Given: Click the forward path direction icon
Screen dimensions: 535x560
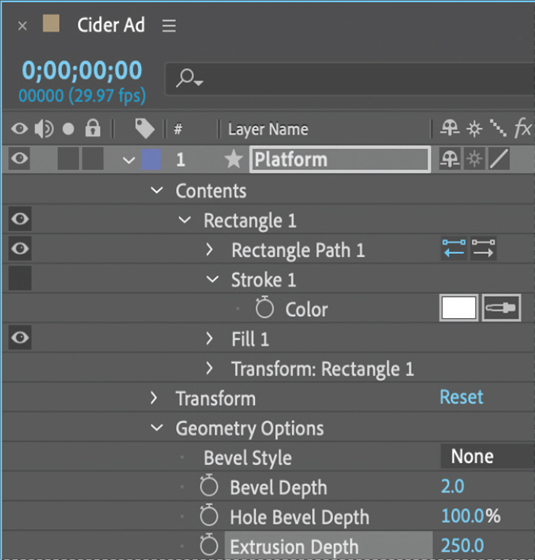Looking at the screenshot, I should click(483, 248).
